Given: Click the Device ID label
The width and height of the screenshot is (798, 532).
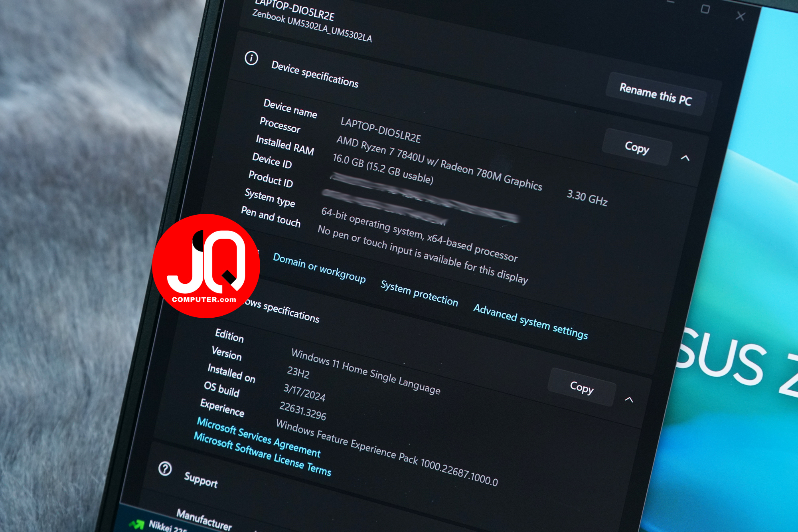Looking at the screenshot, I should click(x=272, y=161).
